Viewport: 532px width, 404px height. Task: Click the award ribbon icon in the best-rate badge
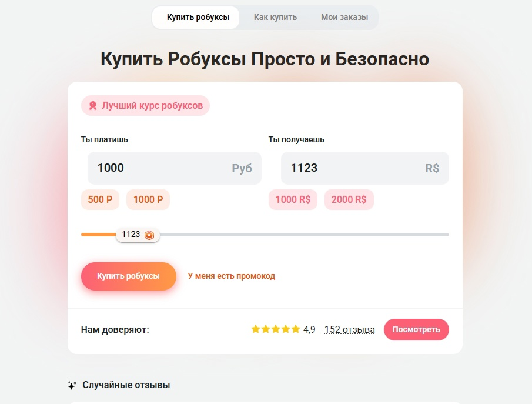click(x=92, y=106)
